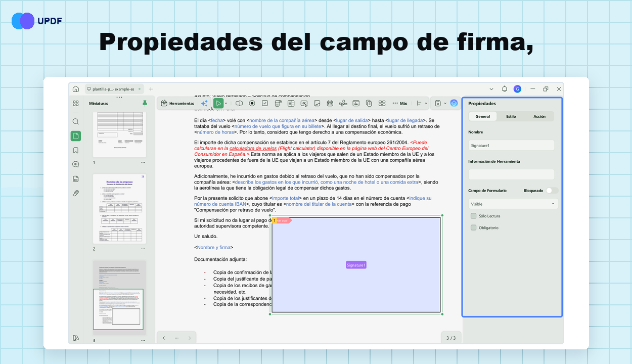Open the search panel magnifier icon

pos(76,121)
